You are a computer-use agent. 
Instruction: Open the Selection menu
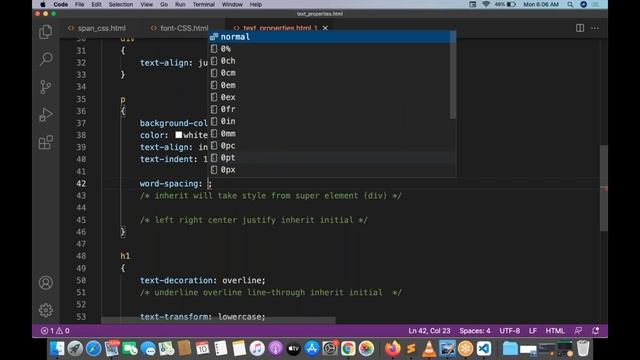pyautogui.click(x=121, y=4)
